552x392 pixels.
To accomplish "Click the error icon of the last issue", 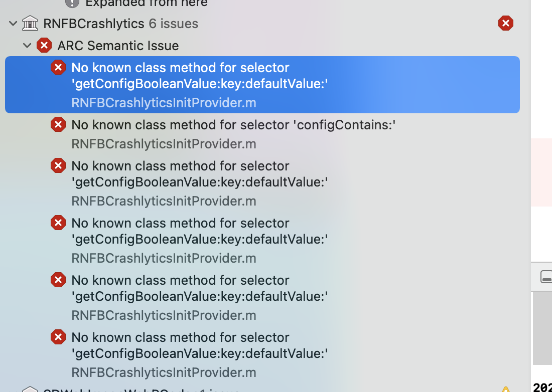I will pyautogui.click(x=58, y=337).
